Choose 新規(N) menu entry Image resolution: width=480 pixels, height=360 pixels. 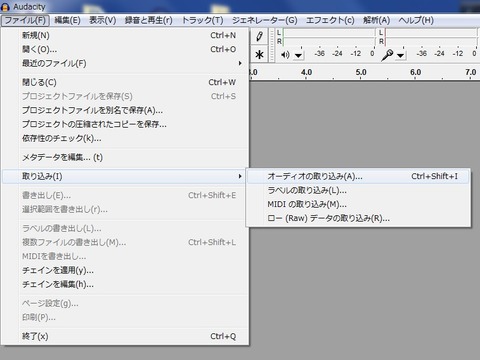pos(126,35)
